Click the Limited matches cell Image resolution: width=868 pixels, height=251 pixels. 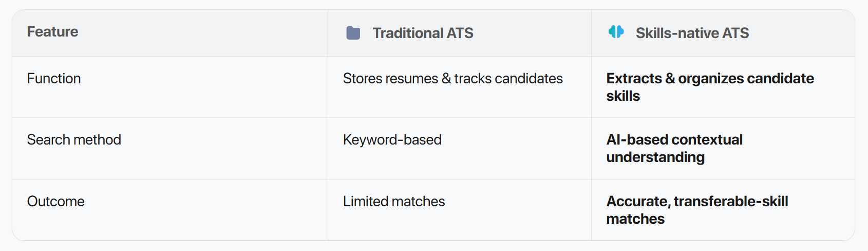pyautogui.click(x=393, y=202)
